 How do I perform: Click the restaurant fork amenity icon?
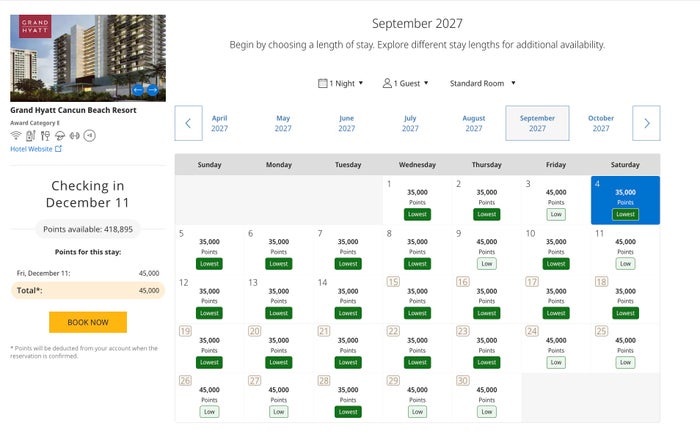click(45, 135)
